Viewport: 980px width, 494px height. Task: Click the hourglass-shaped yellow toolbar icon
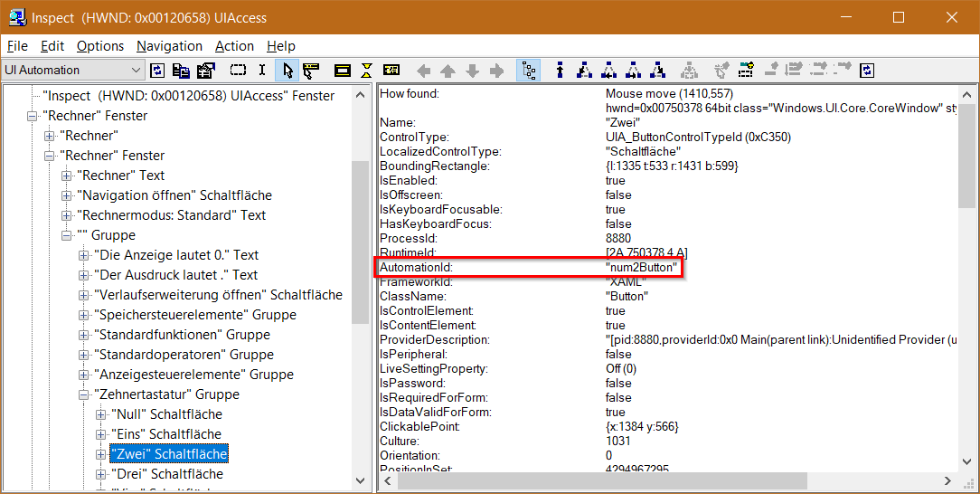(x=367, y=71)
